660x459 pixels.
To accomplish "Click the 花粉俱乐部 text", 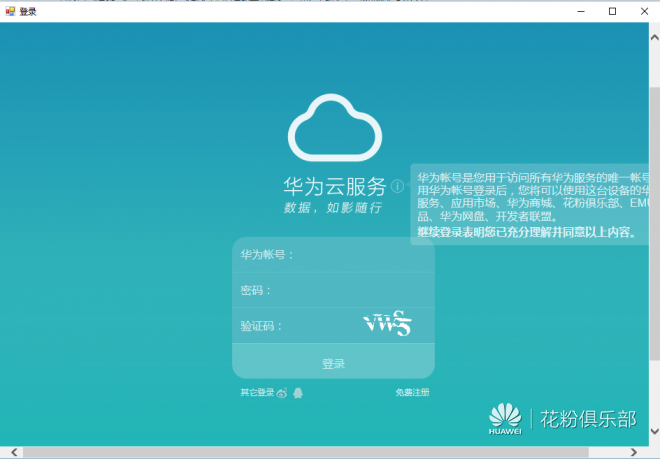I will point(588,419).
